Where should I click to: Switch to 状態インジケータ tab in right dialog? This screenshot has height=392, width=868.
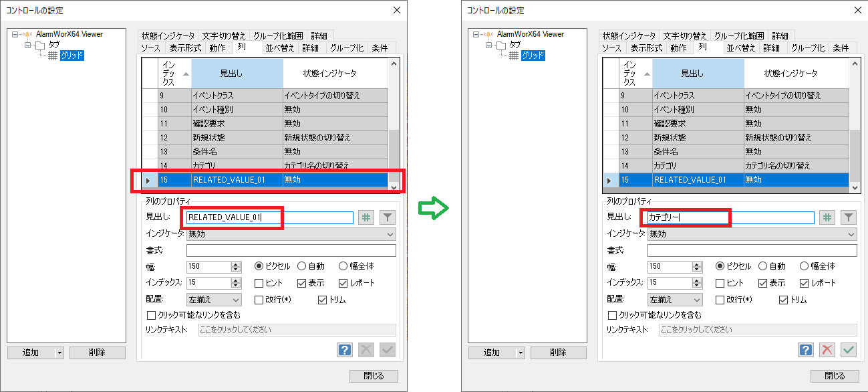point(629,35)
